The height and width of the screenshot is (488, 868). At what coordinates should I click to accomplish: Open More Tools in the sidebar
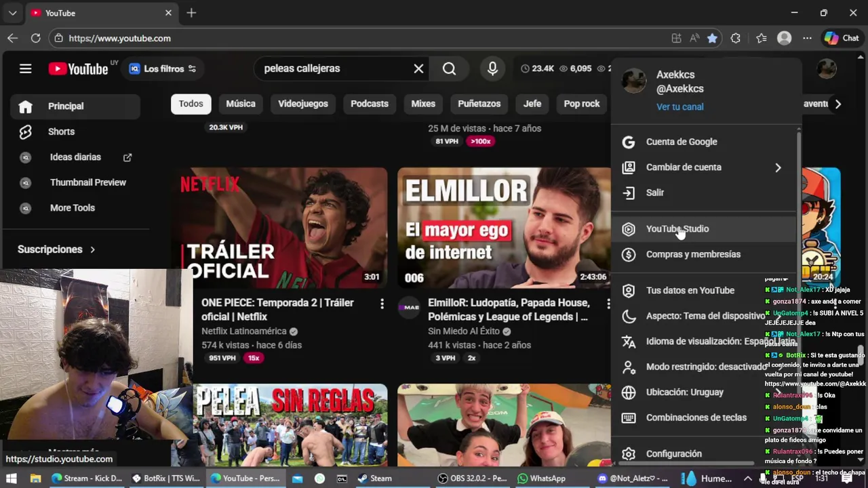75,208
